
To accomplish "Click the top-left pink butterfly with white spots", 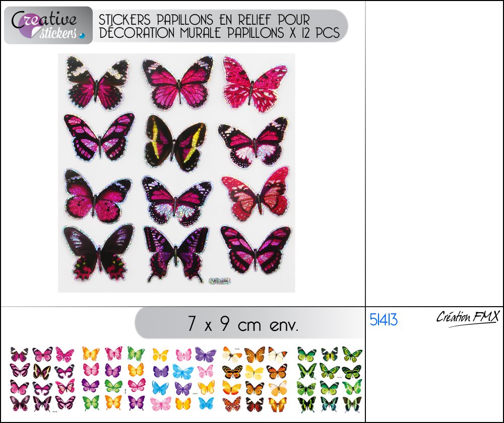I will [97, 83].
